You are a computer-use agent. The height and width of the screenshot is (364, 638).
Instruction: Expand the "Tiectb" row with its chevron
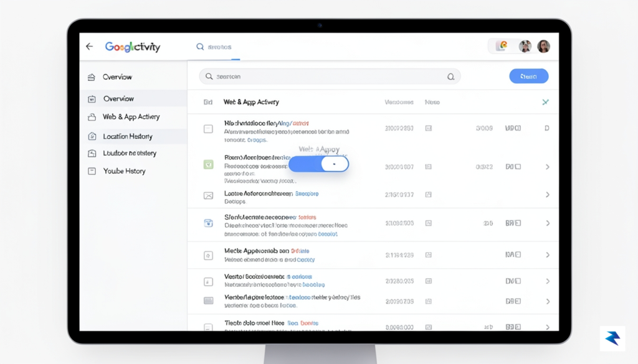(x=547, y=327)
